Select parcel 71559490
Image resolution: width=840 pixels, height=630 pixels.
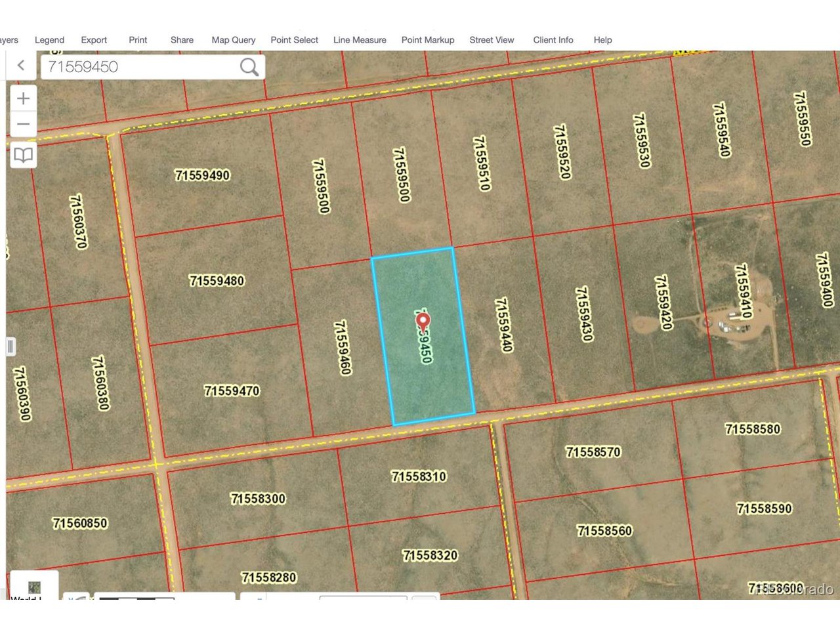coord(202,175)
